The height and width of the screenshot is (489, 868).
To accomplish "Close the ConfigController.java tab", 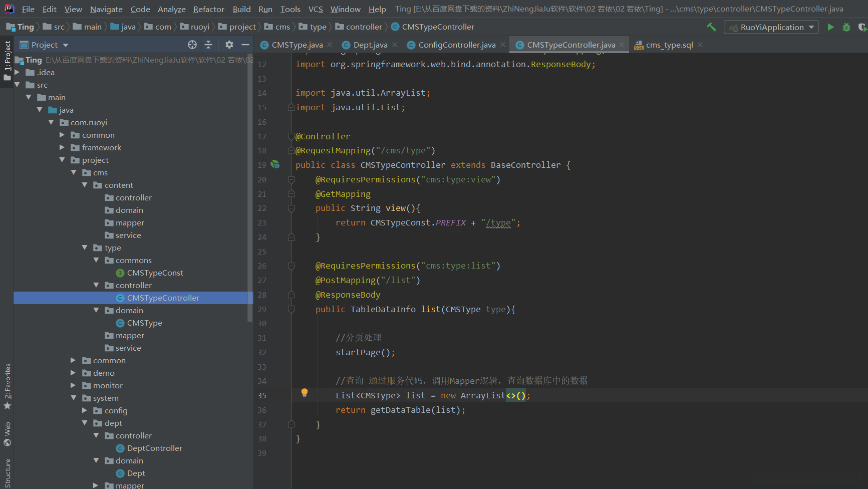I will [503, 45].
